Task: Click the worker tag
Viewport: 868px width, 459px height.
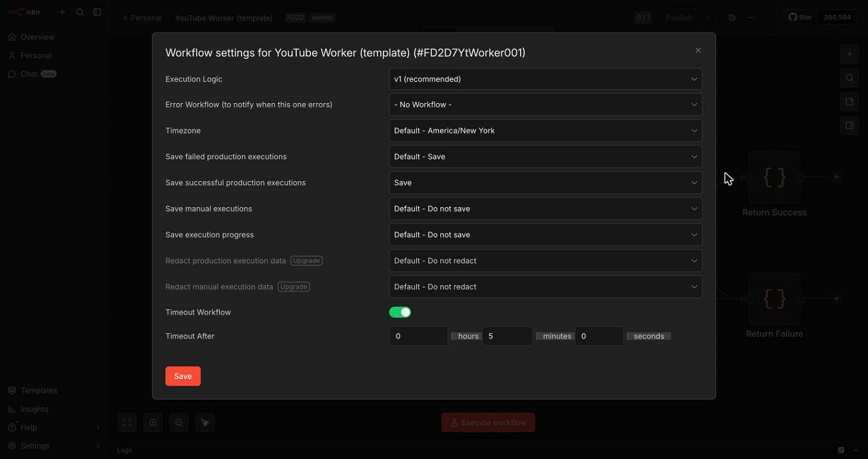Action: [x=323, y=18]
